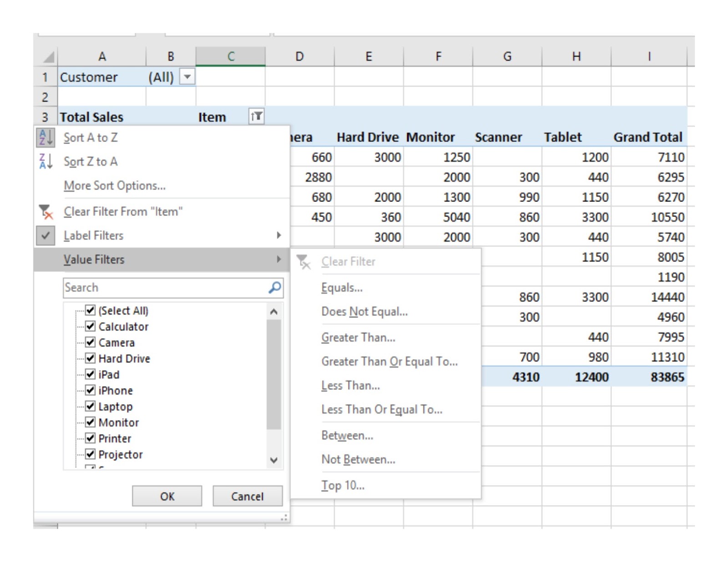Deselect the Hard Drive checkbox
This screenshot has height=562, width=728.
(x=89, y=358)
